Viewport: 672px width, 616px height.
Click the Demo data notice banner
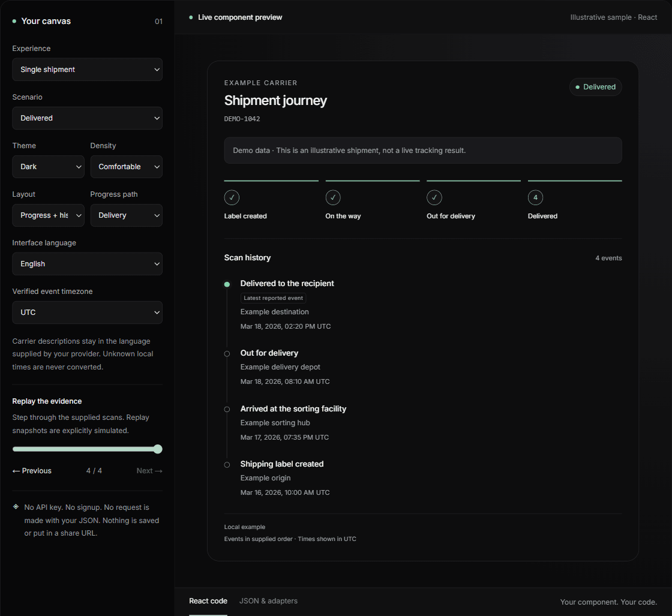[423, 151]
